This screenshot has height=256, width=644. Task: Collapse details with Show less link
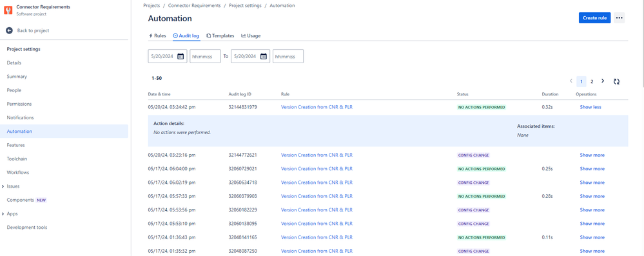(x=590, y=107)
